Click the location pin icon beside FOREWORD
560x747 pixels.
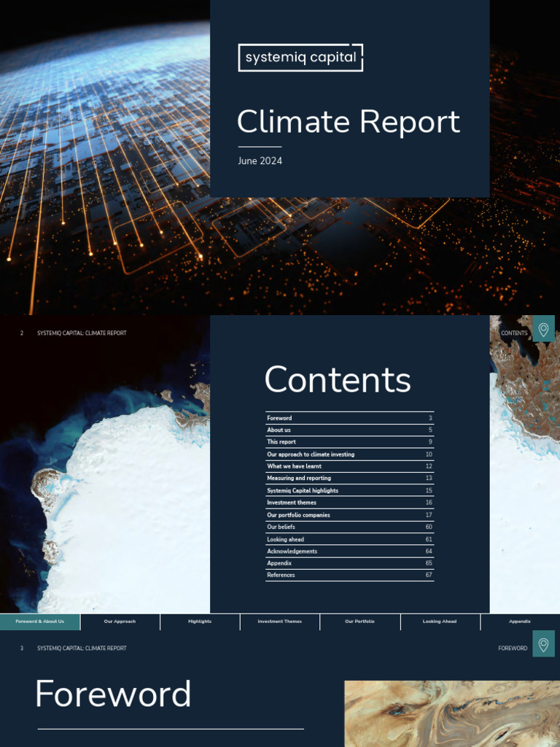[543, 645]
